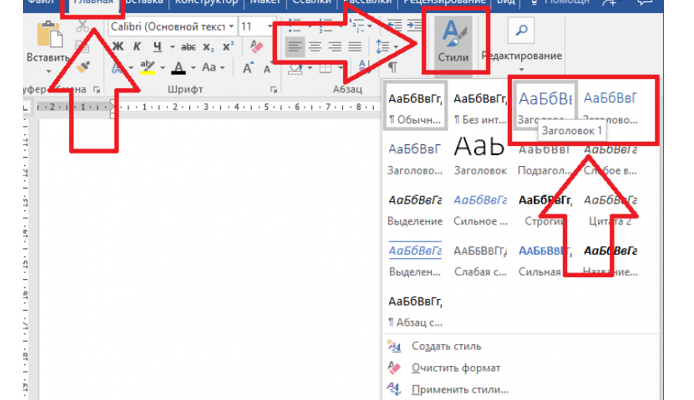Center-align text with the center alignment icon
This screenshot has height=400, width=694.
(x=314, y=47)
